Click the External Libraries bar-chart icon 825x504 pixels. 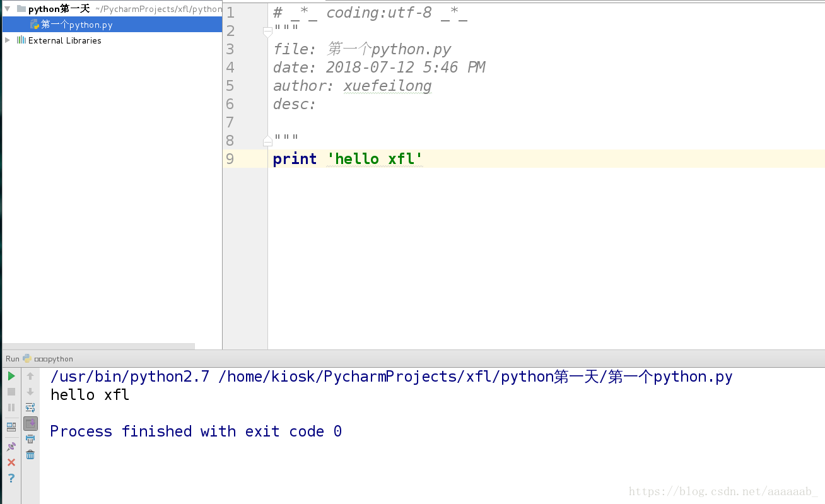pos(21,40)
